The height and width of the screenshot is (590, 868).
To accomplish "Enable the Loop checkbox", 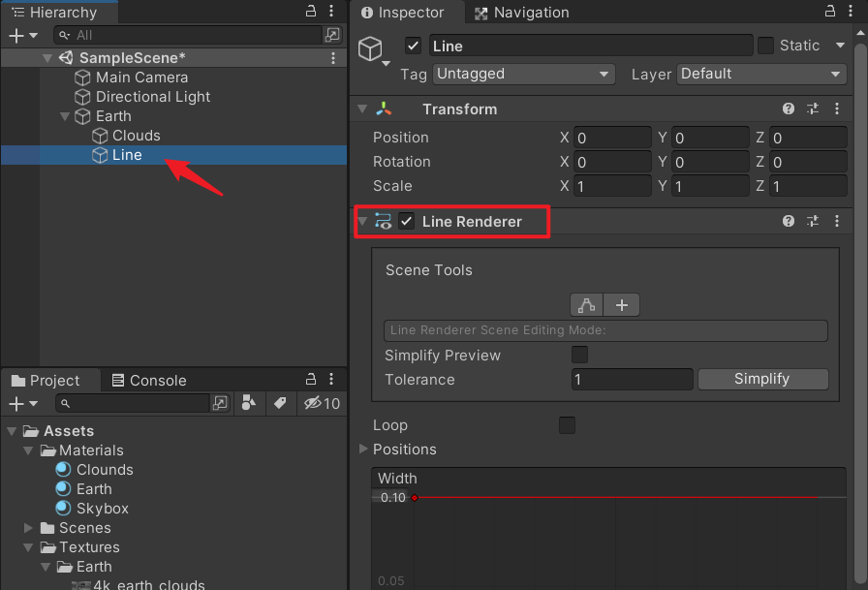I will tap(567, 425).
